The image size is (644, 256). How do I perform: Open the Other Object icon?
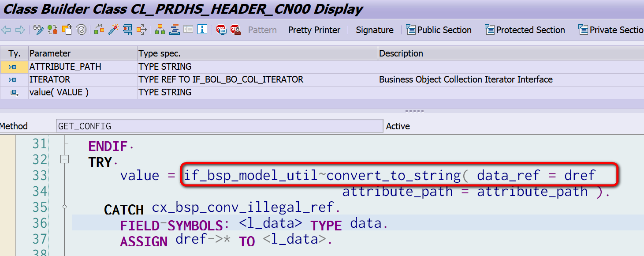[x=67, y=30]
